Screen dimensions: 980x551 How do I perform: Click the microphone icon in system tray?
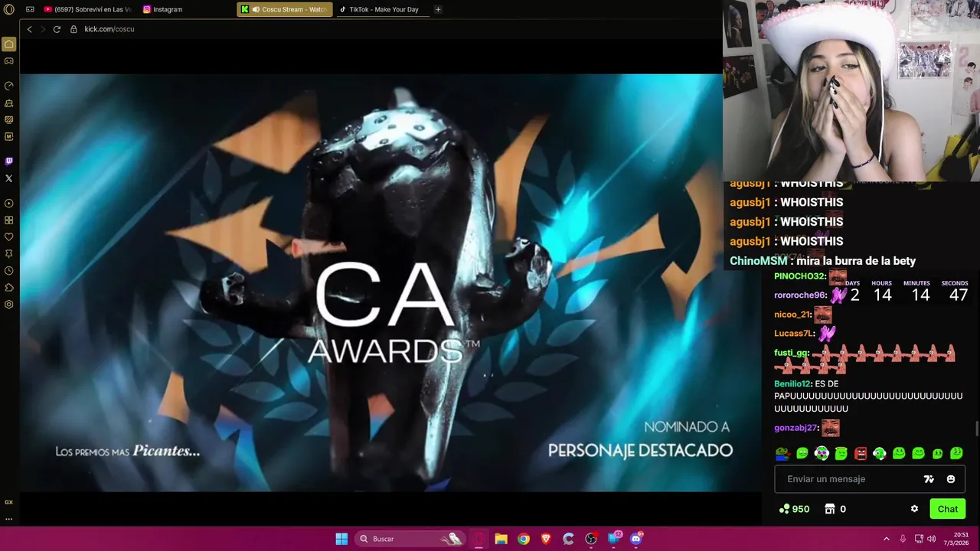coord(903,539)
